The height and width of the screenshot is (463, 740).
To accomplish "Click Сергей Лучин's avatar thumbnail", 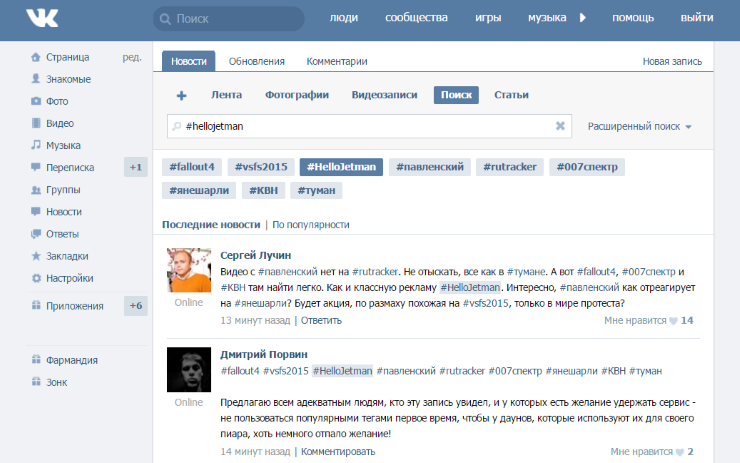I will [x=189, y=270].
